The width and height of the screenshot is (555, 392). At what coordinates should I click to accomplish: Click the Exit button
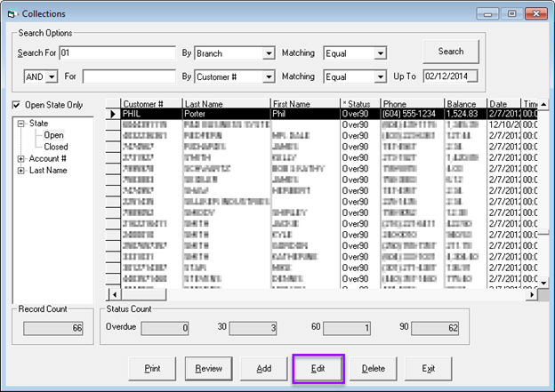click(x=429, y=369)
